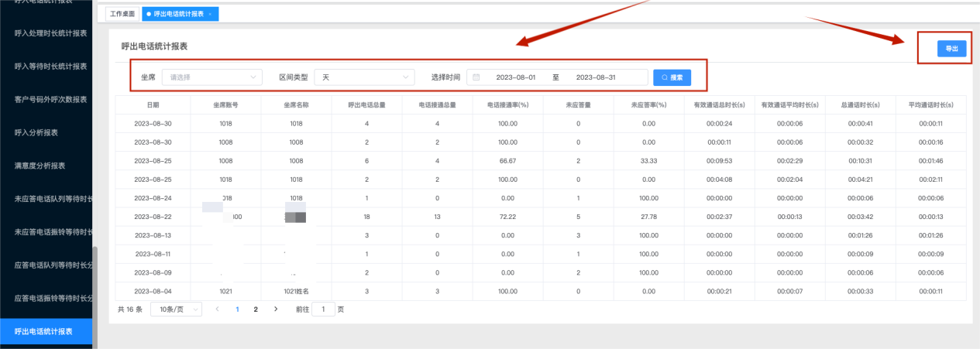Click the 1021姓名 agent name cell
This screenshot has height=349, width=980.
coord(296,291)
